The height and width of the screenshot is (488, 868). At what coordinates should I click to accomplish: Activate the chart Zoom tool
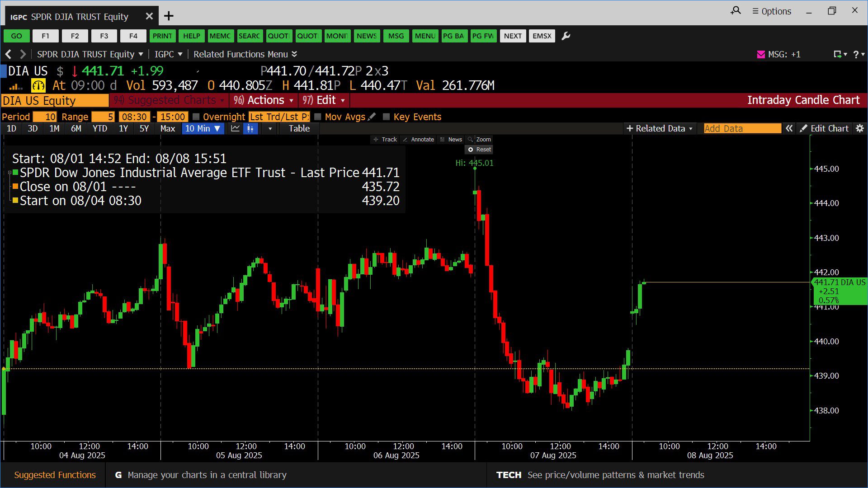pos(479,140)
